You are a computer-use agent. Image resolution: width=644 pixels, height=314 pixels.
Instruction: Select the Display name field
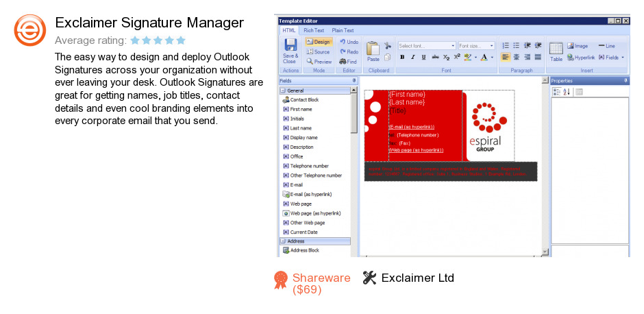(300, 138)
